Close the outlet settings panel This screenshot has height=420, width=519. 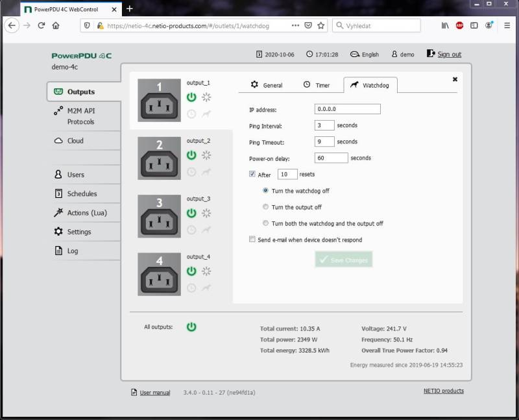[x=455, y=79]
